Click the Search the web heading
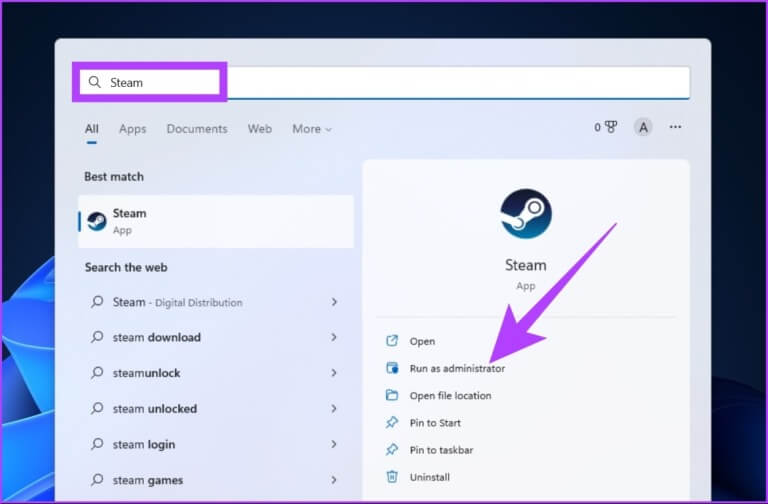The image size is (768, 504). point(126,267)
